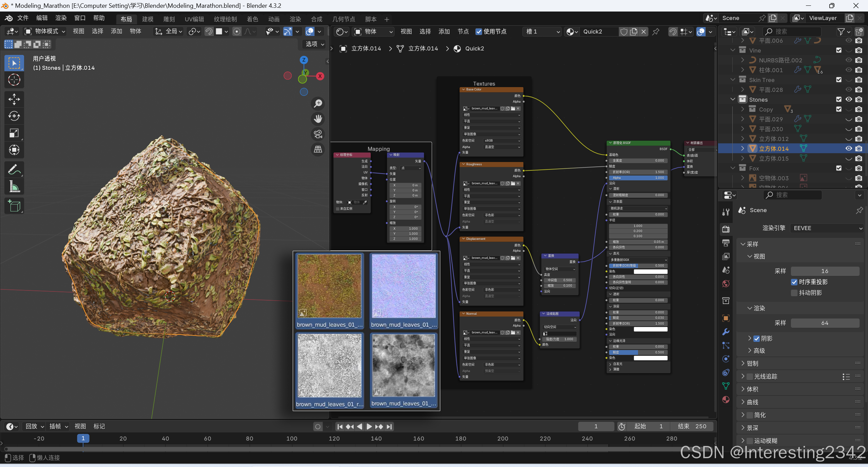The image size is (868, 467).
Task: Click the Add Cube tool icon
Action: coord(14,206)
